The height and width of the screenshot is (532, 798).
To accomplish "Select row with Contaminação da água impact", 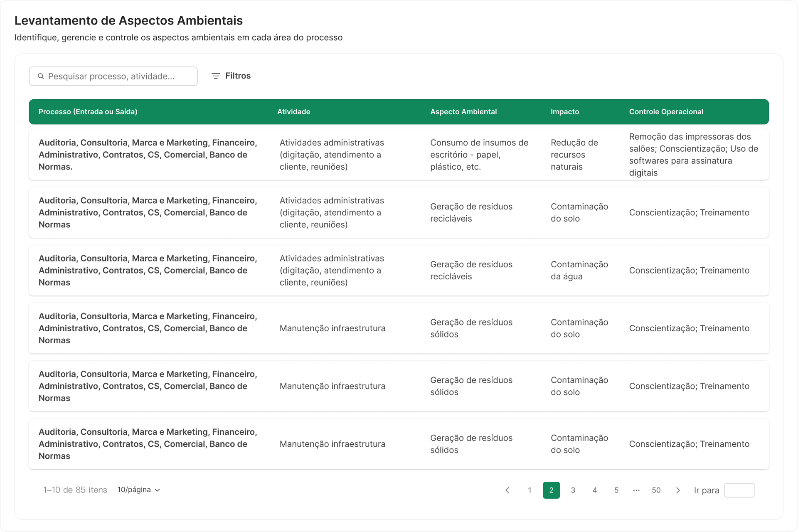I will (579, 271).
